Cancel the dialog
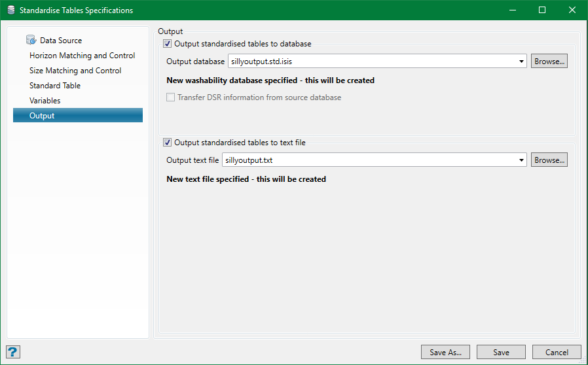 pyautogui.click(x=557, y=352)
